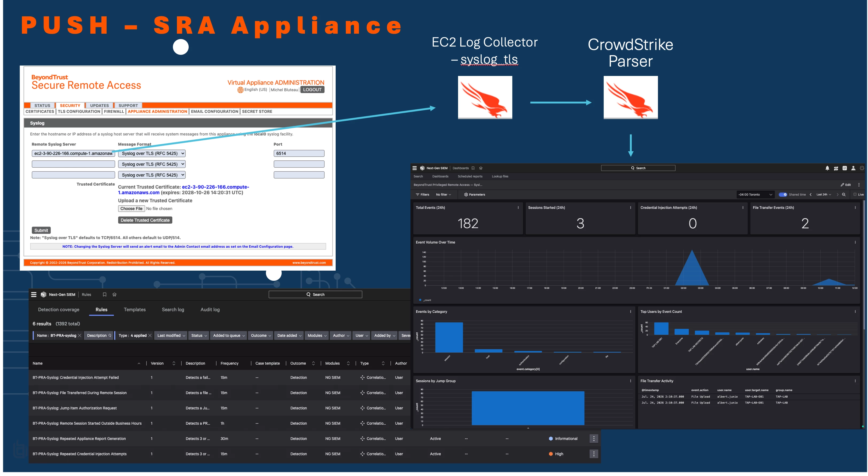Expand the Last 24h time range
This screenshot has height=476, width=868.
point(824,194)
